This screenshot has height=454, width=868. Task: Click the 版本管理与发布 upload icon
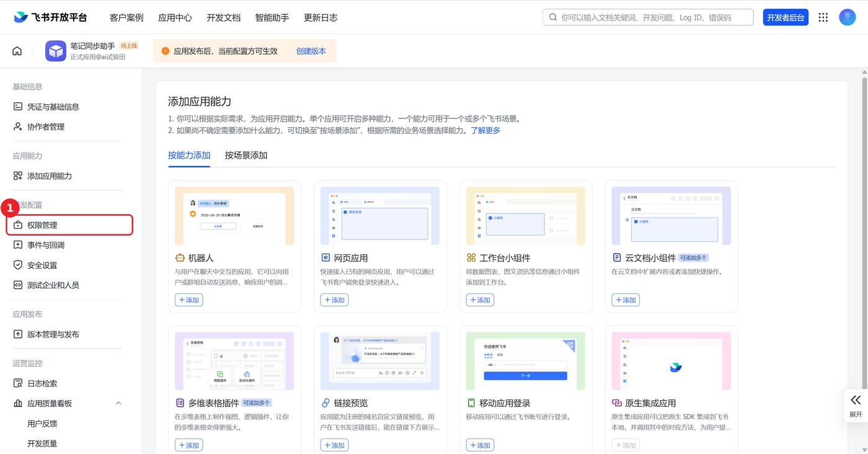18,334
